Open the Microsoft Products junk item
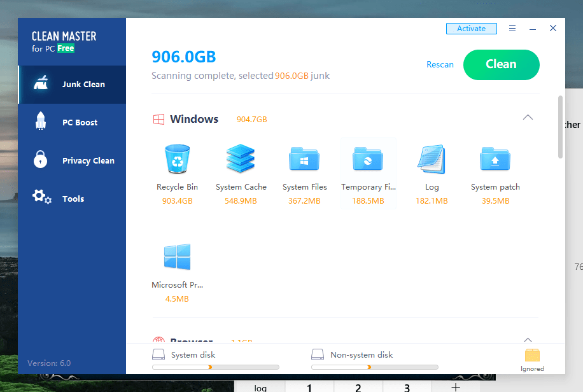The width and height of the screenshot is (583, 392). pos(177,258)
